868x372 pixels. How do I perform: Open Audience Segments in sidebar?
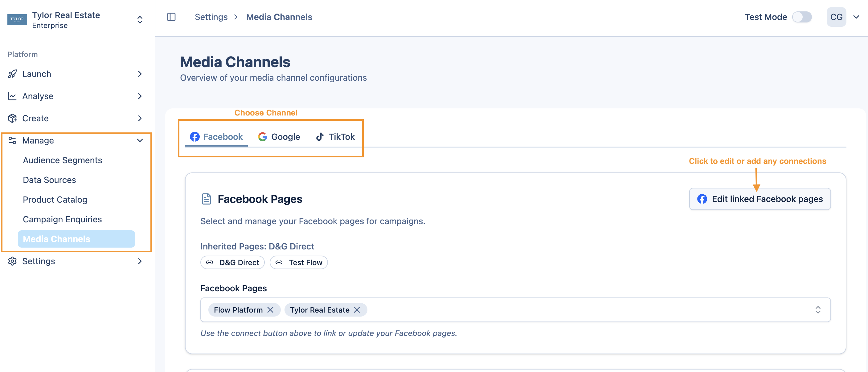[x=62, y=160]
